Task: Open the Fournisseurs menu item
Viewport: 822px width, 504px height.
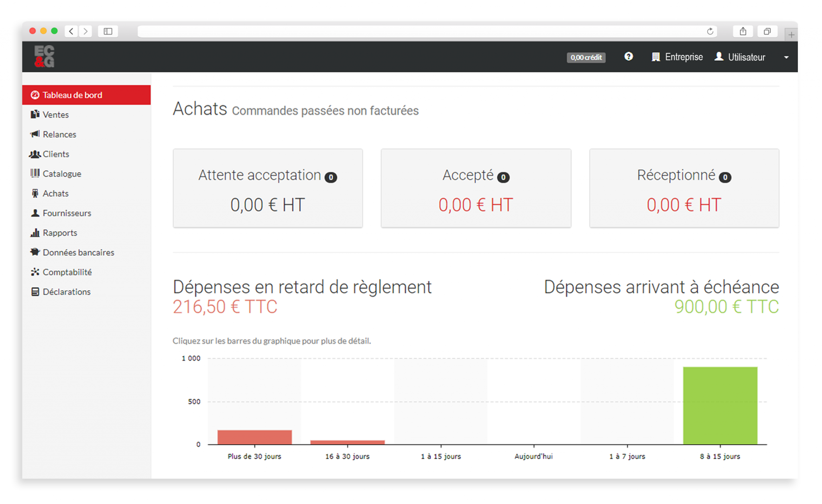Action: coord(86,213)
